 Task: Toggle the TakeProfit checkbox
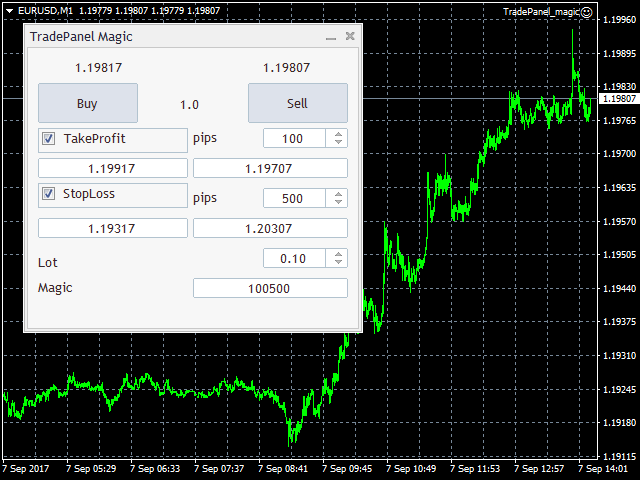click(49, 139)
